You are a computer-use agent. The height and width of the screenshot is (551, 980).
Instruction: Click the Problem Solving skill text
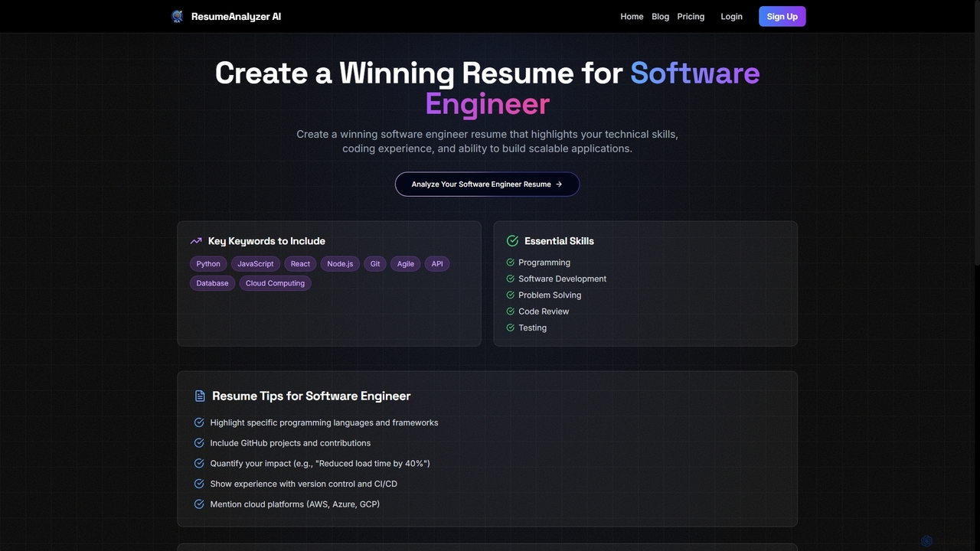(550, 295)
